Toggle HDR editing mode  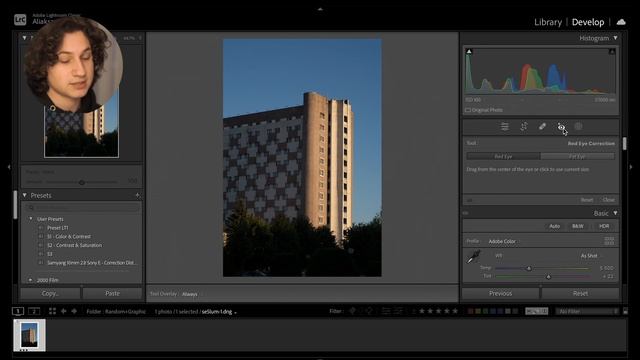[x=604, y=226]
